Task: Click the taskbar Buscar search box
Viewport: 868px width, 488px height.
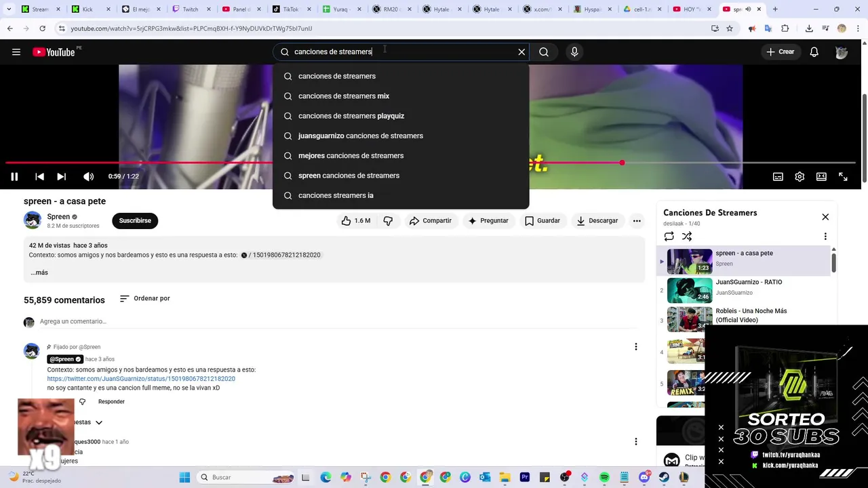Action: click(246, 477)
